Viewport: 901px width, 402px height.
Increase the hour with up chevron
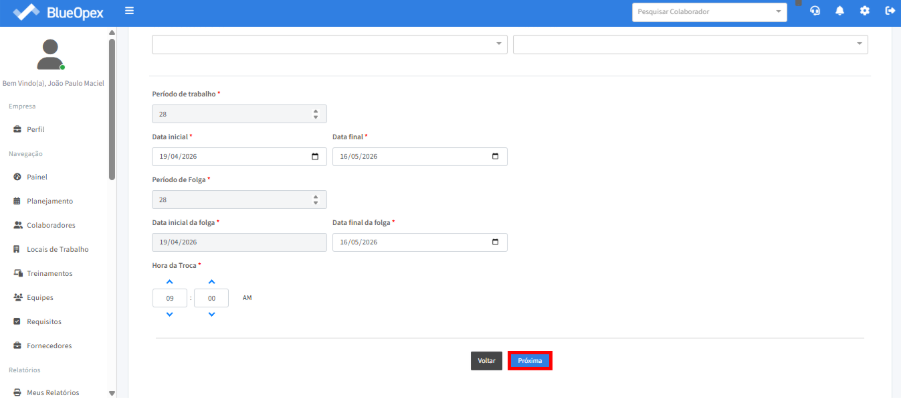pos(170,282)
